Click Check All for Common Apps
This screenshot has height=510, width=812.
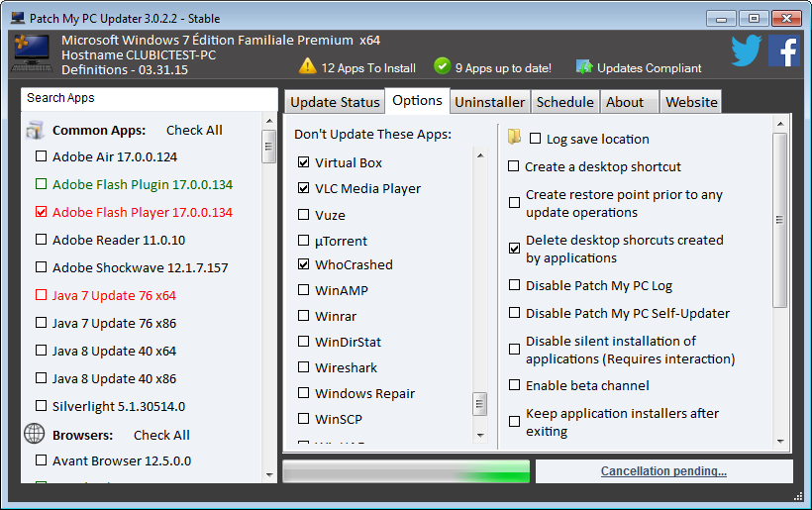pos(194,131)
